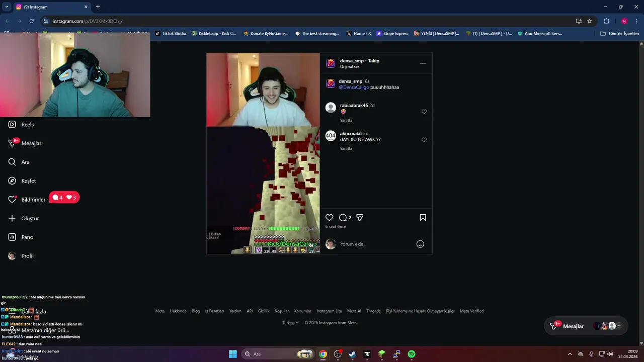Open Donate ByNoGame bookmark
Viewport: 644px width, 362px height.
(265, 34)
